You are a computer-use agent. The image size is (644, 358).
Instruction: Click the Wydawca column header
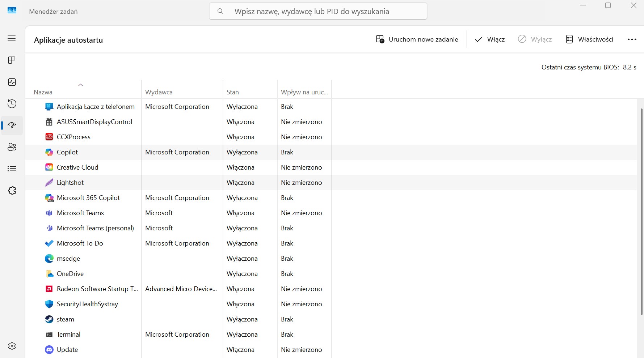[159, 92]
